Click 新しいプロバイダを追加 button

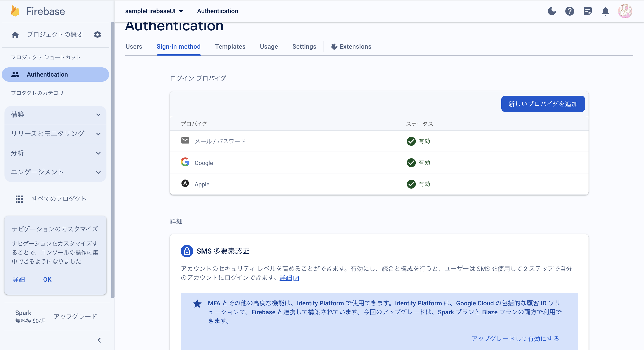pyautogui.click(x=543, y=104)
